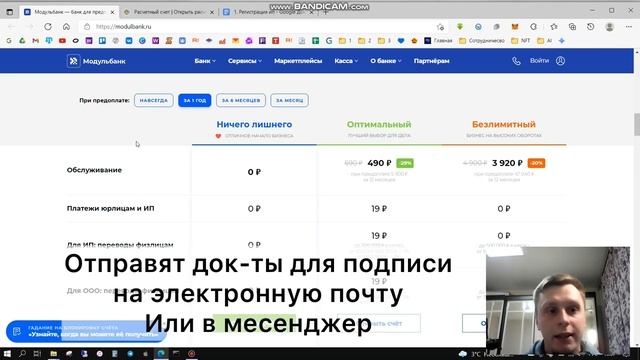
Task: Select the Ничего лишнего tariff heading
Action: pos(254,124)
